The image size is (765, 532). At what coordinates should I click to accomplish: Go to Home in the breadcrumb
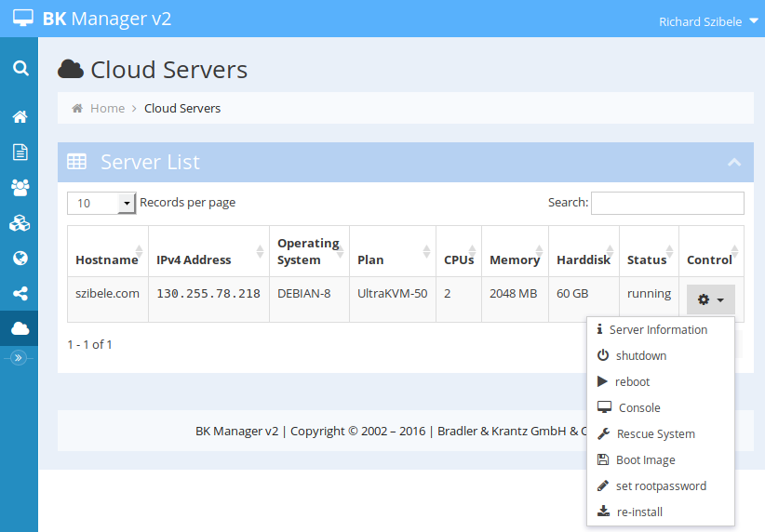pyautogui.click(x=107, y=109)
